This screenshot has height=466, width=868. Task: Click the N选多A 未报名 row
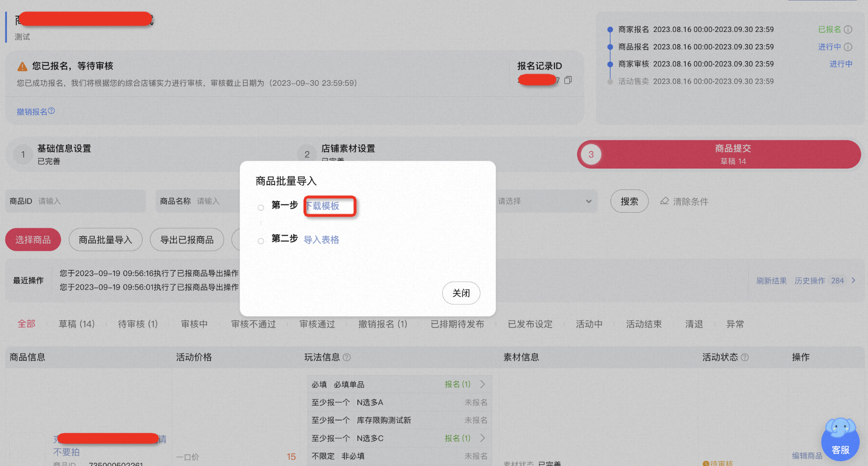point(400,402)
